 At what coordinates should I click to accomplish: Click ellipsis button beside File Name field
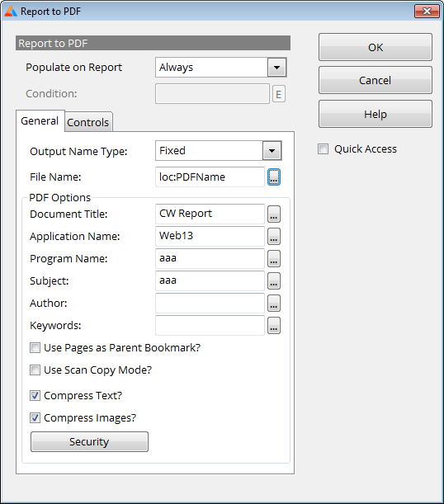274,177
